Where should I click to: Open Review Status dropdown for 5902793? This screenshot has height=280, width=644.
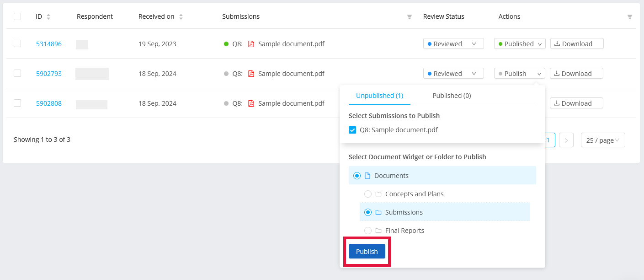pyautogui.click(x=453, y=74)
